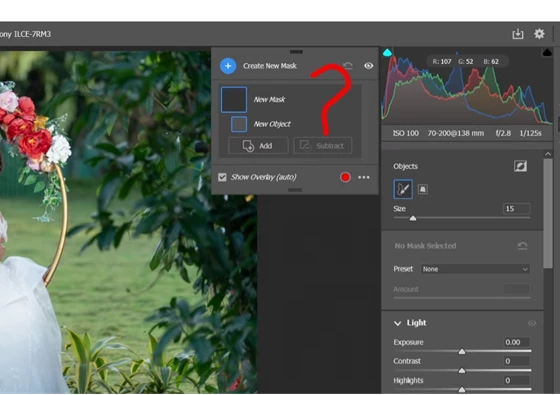Click the bottom grip handle of mask panel
This screenshot has height=395, width=560.
295,190
